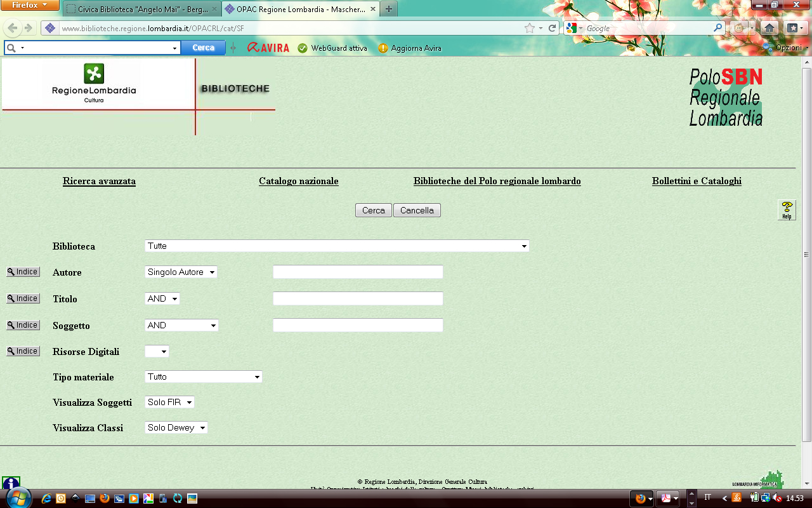Open the Visualizza Soggetti Solo FIR dropdown
Screen dimensions: 812x508
click(169, 402)
